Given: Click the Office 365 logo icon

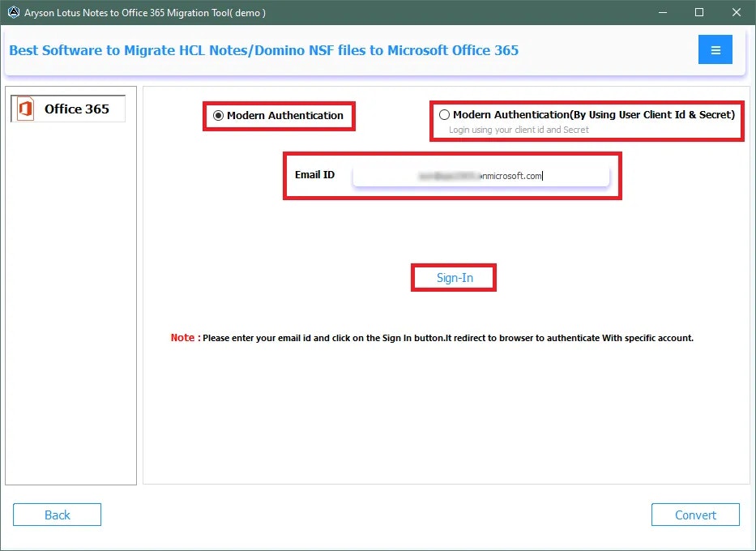Looking at the screenshot, I should click(26, 109).
